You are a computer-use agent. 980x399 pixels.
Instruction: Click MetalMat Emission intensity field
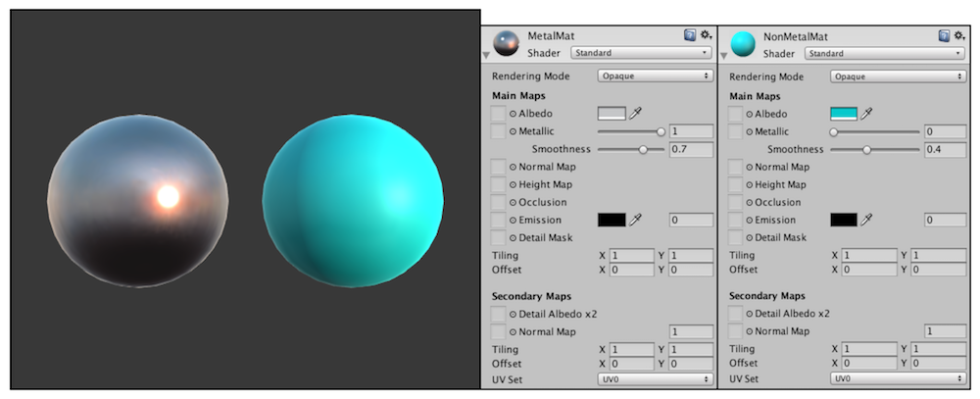tap(691, 221)
